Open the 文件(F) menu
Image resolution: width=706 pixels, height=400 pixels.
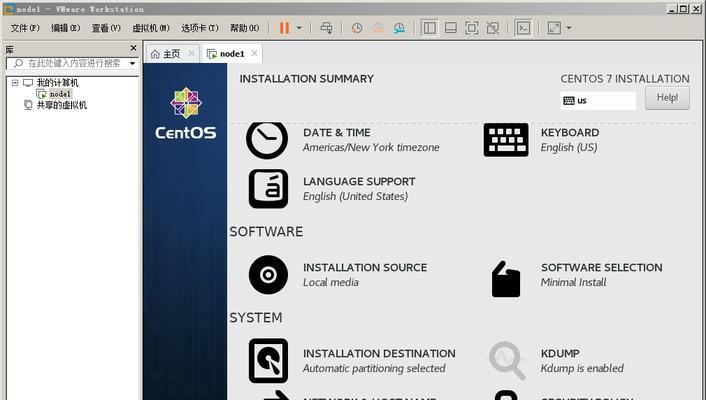click(x=25, y=28)
